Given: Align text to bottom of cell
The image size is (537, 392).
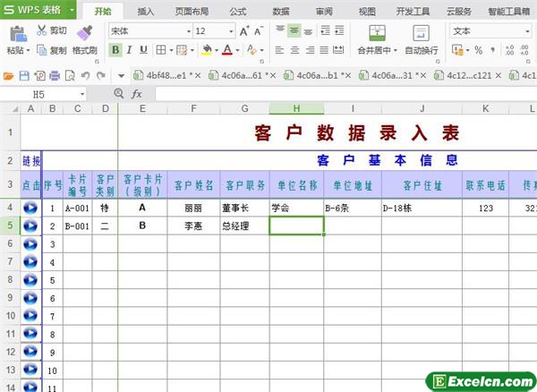Looking at the screenshot, I should tap(308, 30).
